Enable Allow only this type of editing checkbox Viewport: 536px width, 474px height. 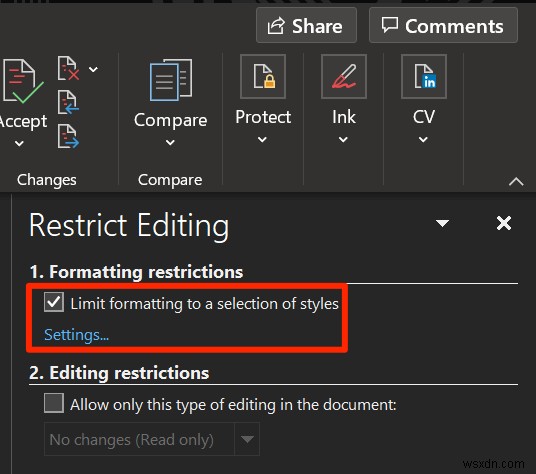tap(54, 403)
